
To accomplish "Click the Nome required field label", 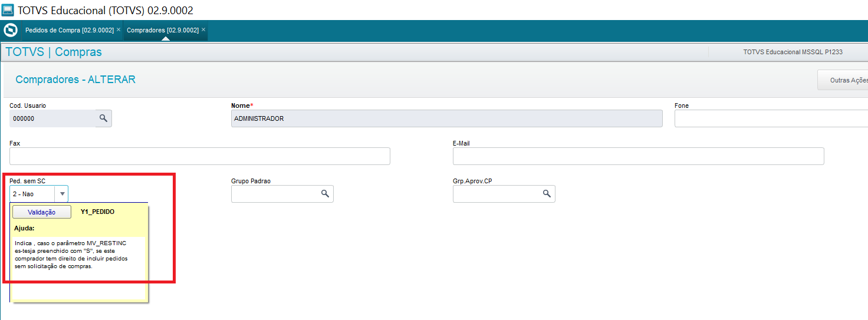I will tap(242, 105).
